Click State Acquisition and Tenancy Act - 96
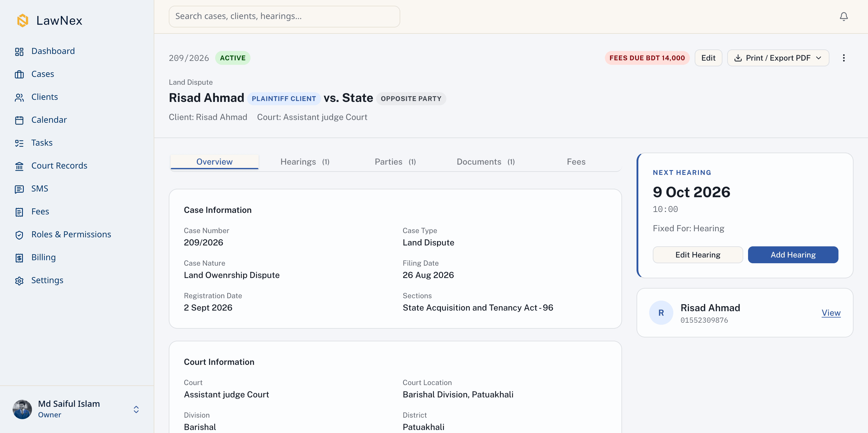The width and height of the screenshot is (868, 433). (477, 308)
